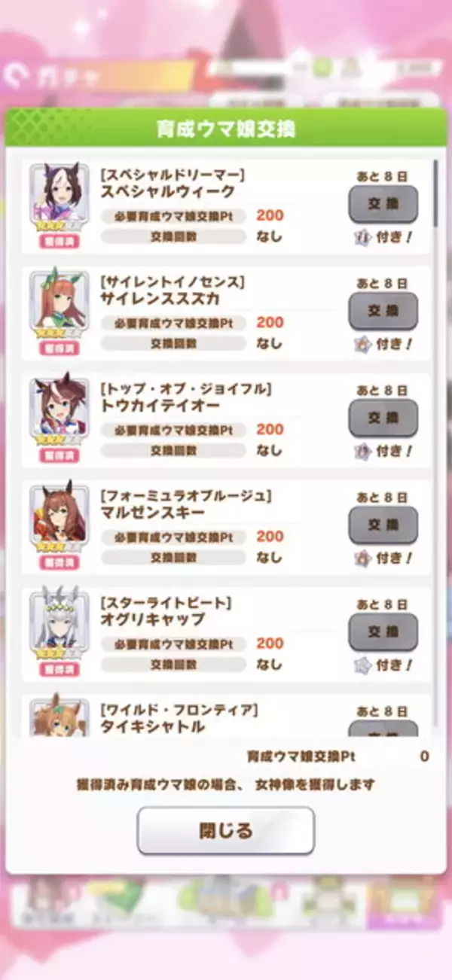Tap piece icon beside Tokai Teio 付き
This screenshot has width=452, height=980.
click(x=363, y=452)
